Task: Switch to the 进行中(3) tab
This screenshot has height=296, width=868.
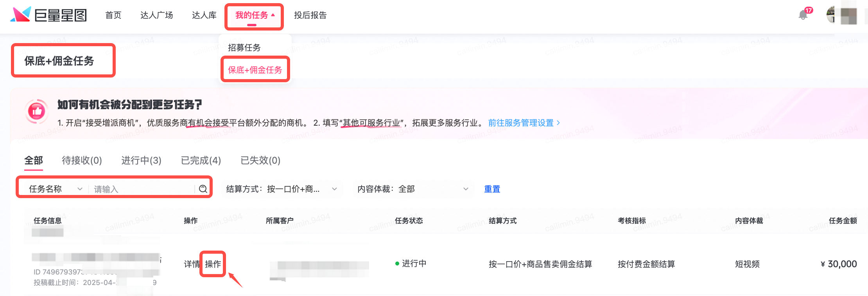Action: pos(141,161)
